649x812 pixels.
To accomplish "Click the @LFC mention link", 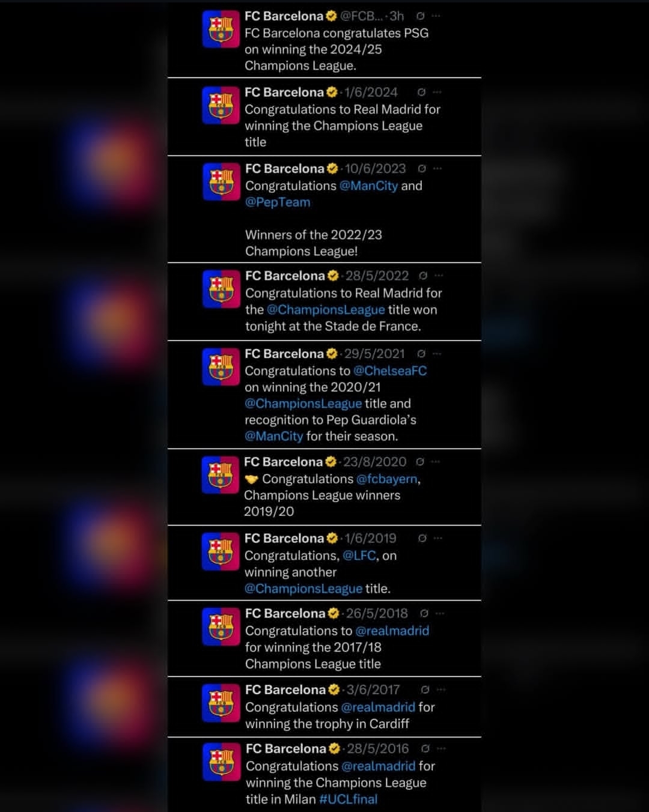I will [x=359, y=556].
